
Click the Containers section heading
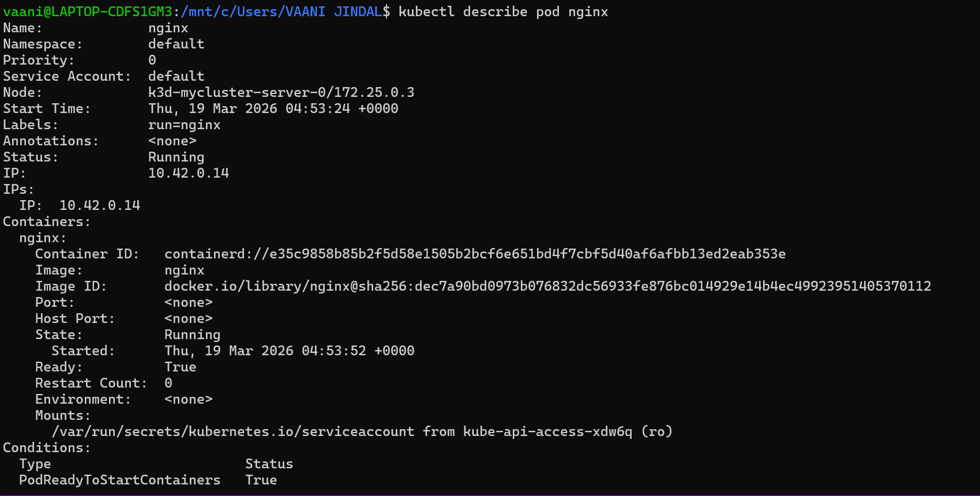point(47,222)
